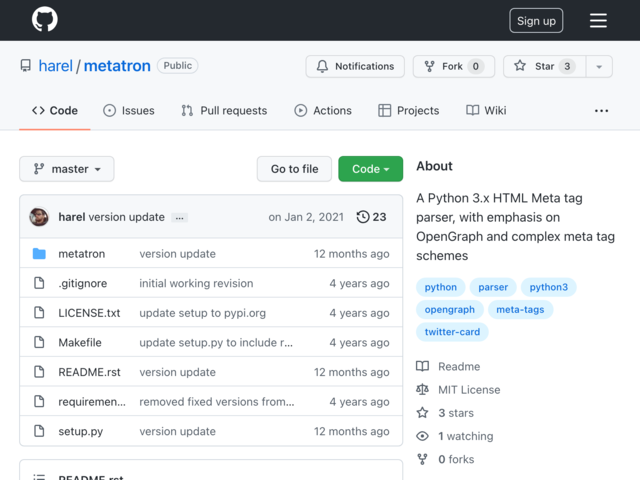Open the 'version update' commit header message
640x480 pixels.
coord(127,217)
